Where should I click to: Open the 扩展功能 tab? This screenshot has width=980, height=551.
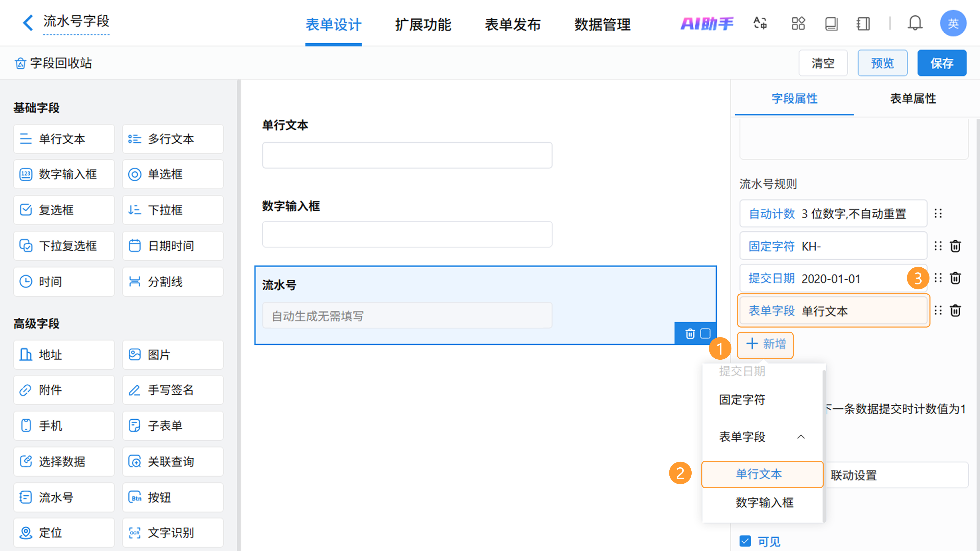423,25
